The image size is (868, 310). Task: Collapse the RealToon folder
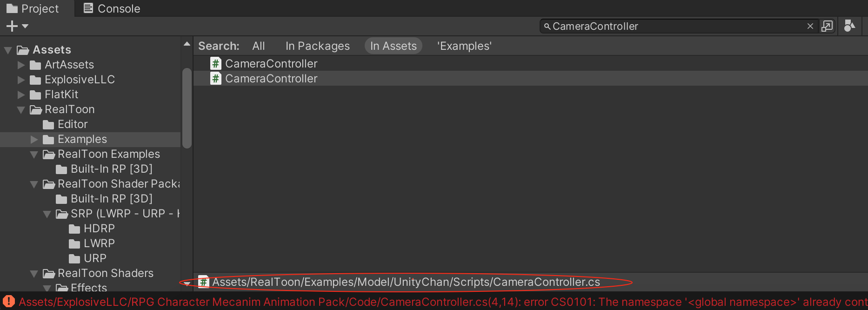[21, 110]
